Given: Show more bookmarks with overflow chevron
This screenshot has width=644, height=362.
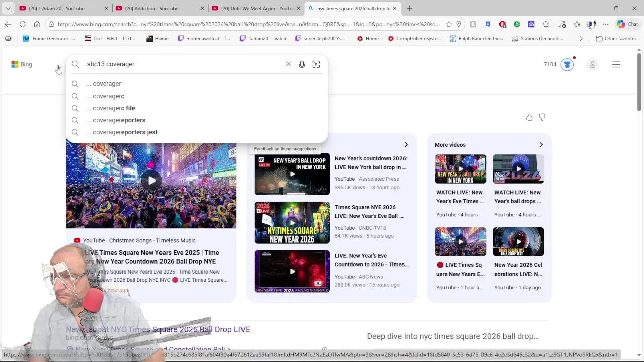Looking at the screenshot, I should point(581,39).
